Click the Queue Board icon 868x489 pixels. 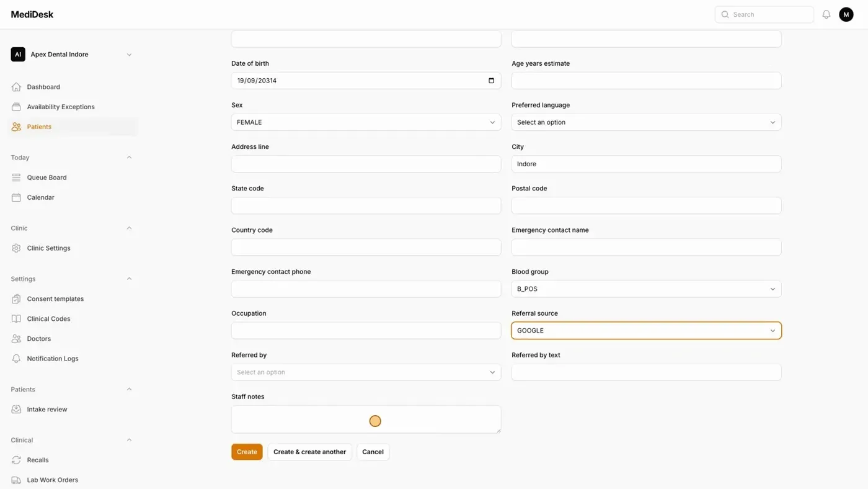point(16,177)
